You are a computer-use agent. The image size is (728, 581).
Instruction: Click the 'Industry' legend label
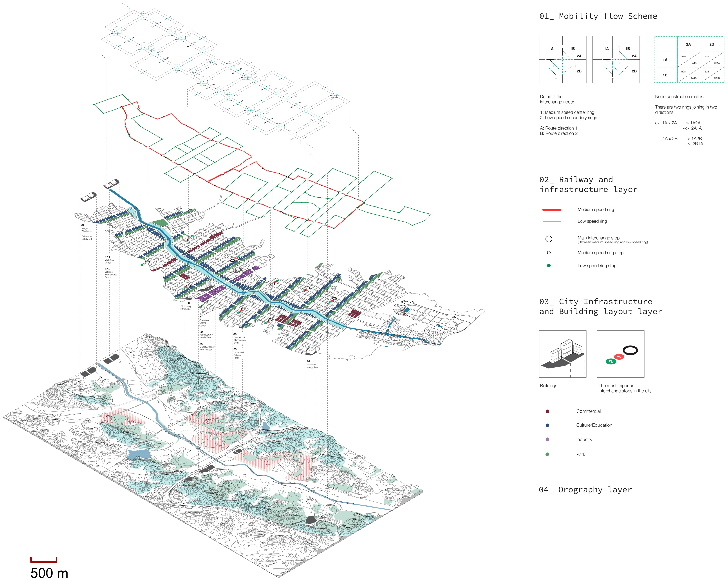tap(584, 440)
